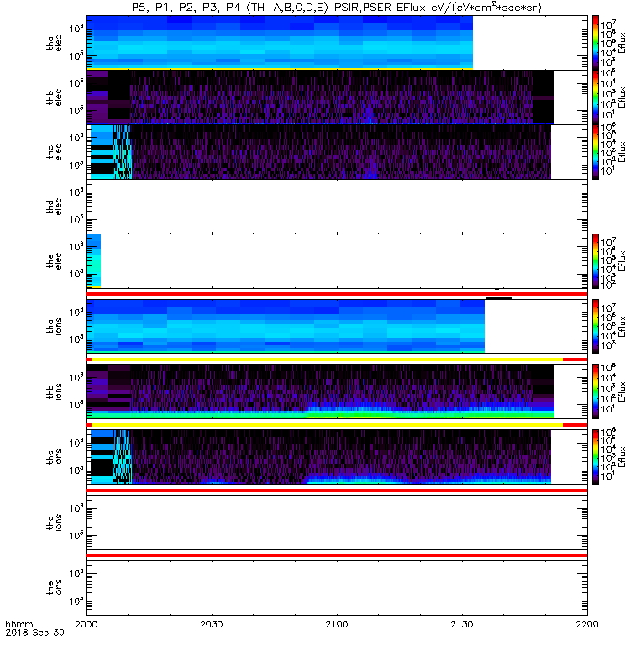This screenshot has height=672, width=630.
Task: Click inside the tha elec spectrogram panel
Action: (x=280, y=43)
